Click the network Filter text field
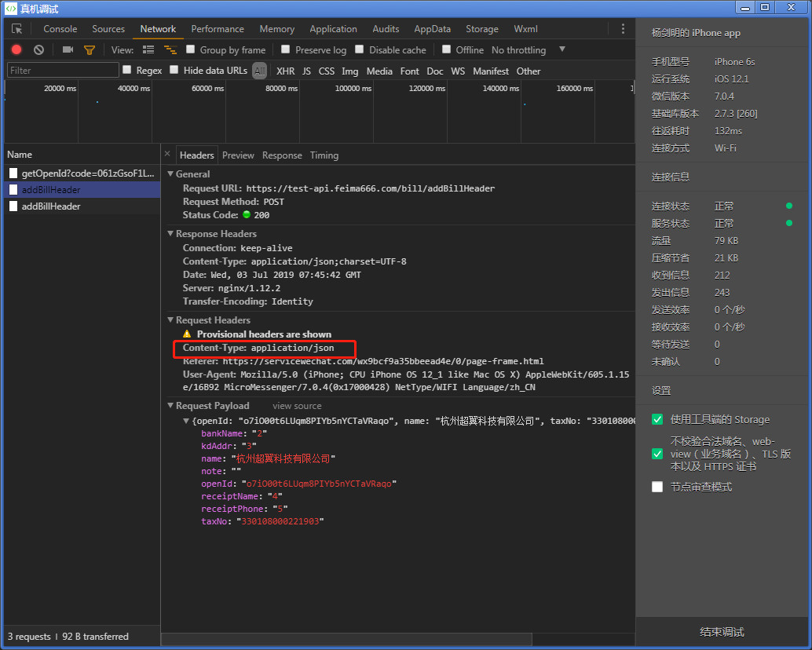 (63, 70)
